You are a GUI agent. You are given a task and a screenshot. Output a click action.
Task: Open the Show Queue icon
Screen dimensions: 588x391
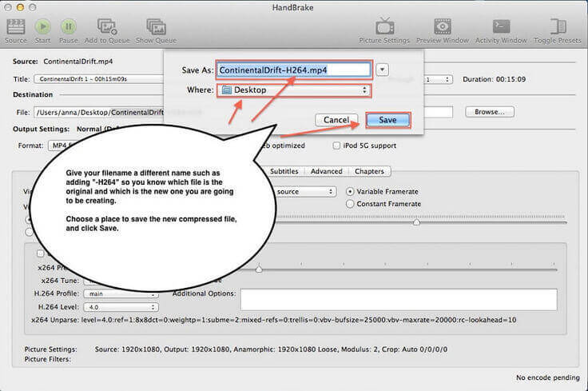(x=156, y=26)
